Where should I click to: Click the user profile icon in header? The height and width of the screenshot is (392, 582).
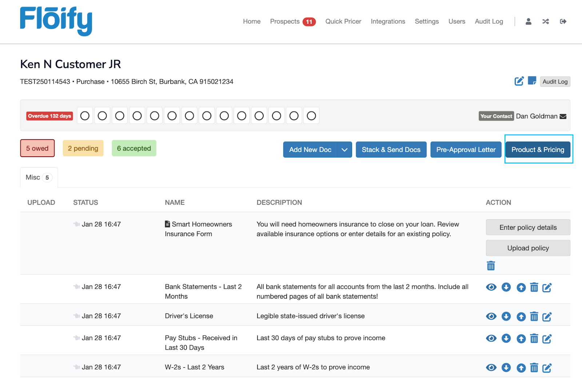point(528,21)
